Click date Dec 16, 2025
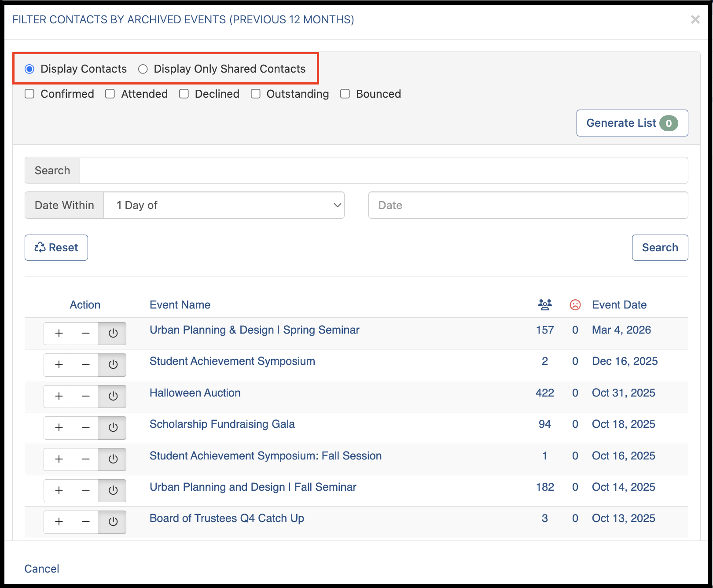This screenshot has width=713, height=588. coord(625,361)
